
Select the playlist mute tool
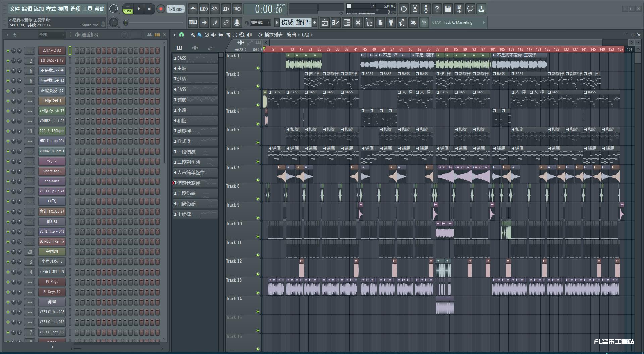pyautogui.click(x=214, y=35)
